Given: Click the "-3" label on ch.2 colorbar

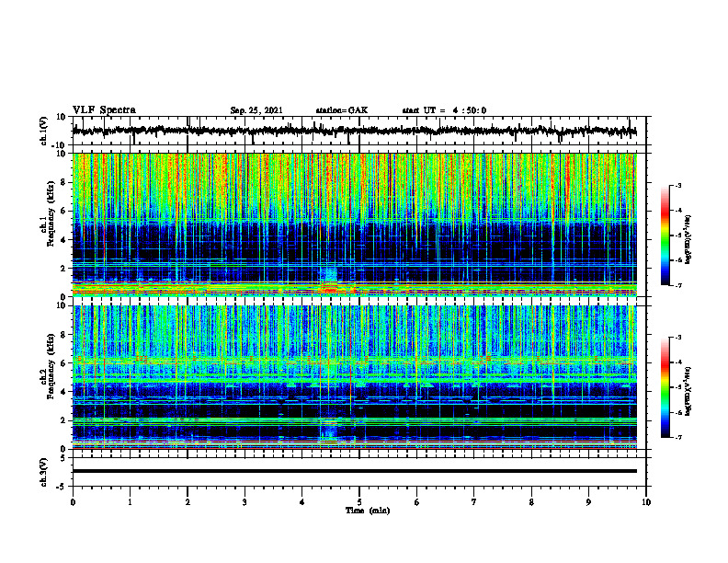Looking at the screenshot, I should 678,338.
